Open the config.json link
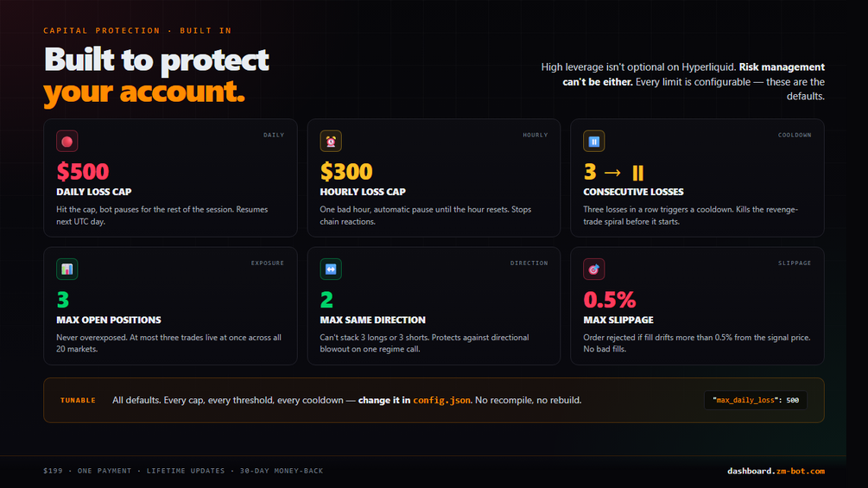The image size is (868, 488). pyautogui.click(x=441, y=400)
